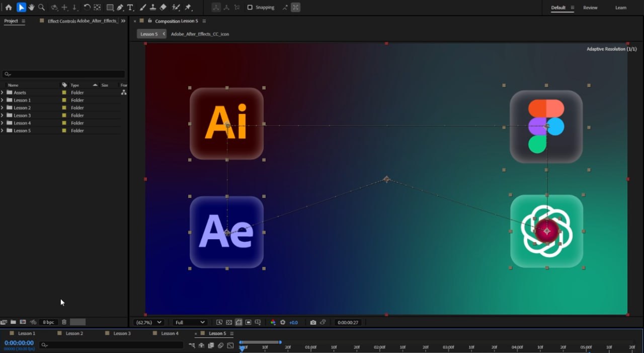
Task: Open the Default workspace menu icon
Action: (x=573, y=8)
